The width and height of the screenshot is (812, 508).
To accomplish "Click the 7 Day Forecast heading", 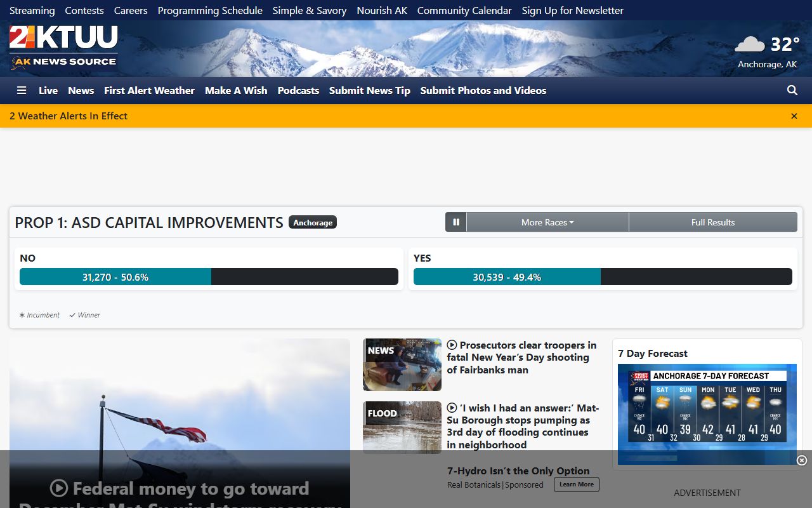I will click(x=653, y=354).
